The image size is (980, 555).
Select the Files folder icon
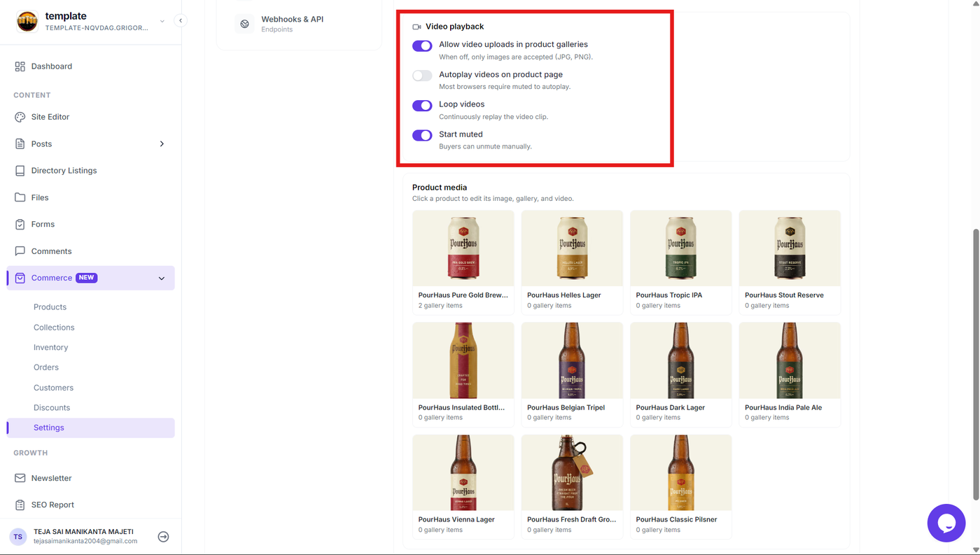pos(20,197)
